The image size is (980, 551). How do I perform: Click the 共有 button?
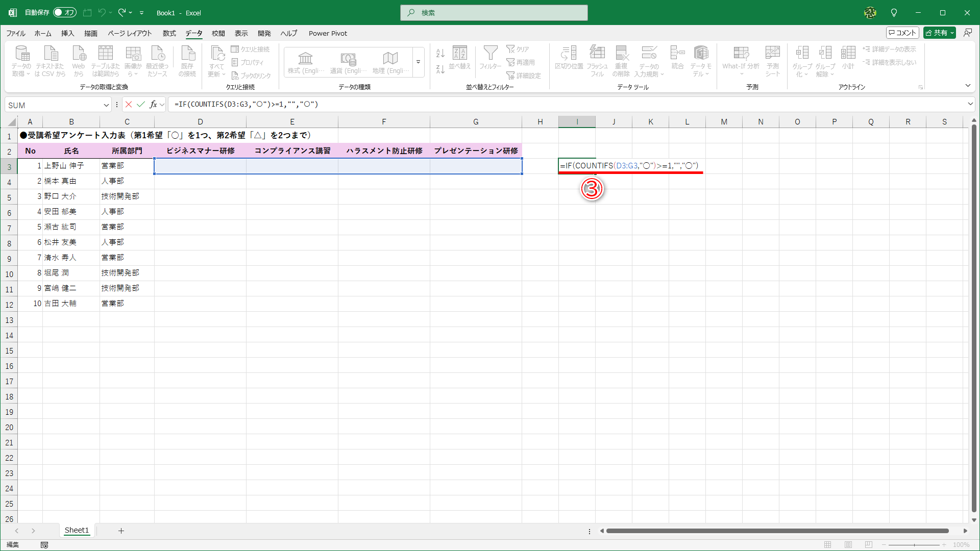tap(939, 32)
